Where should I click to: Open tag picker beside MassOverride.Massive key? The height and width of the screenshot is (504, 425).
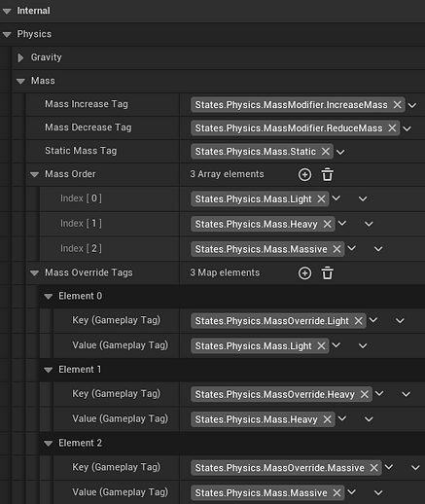tap(389, 467)
